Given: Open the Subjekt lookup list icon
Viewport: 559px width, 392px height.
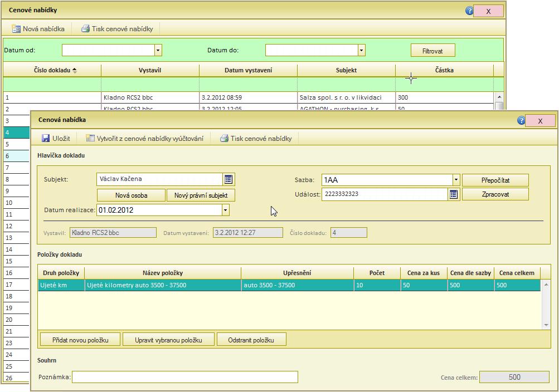Looking at the screenshot, I should coord(229,179).
